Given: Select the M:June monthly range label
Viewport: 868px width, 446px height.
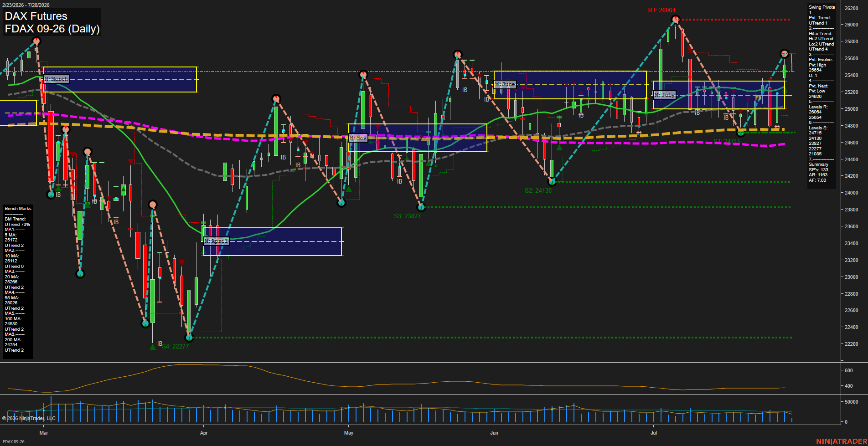Looking at the screenshot, I should pyautogui.click(x=505, y=84).
